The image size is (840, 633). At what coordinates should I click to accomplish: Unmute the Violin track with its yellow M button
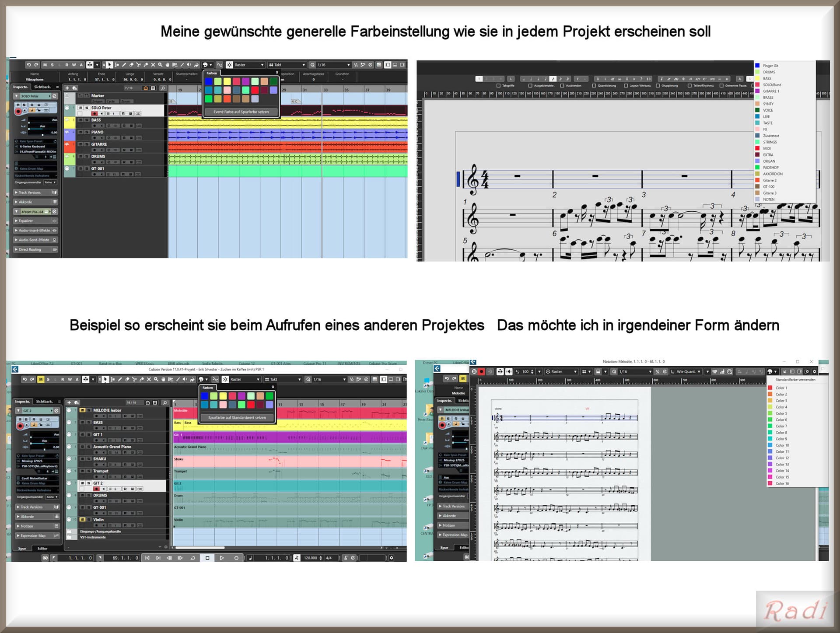coord(82,520)
